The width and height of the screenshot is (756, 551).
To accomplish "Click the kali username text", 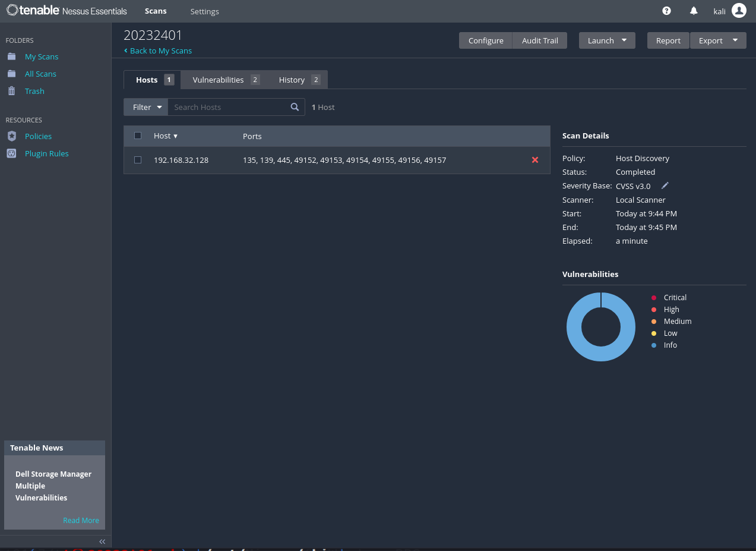I will coord(719,11).
